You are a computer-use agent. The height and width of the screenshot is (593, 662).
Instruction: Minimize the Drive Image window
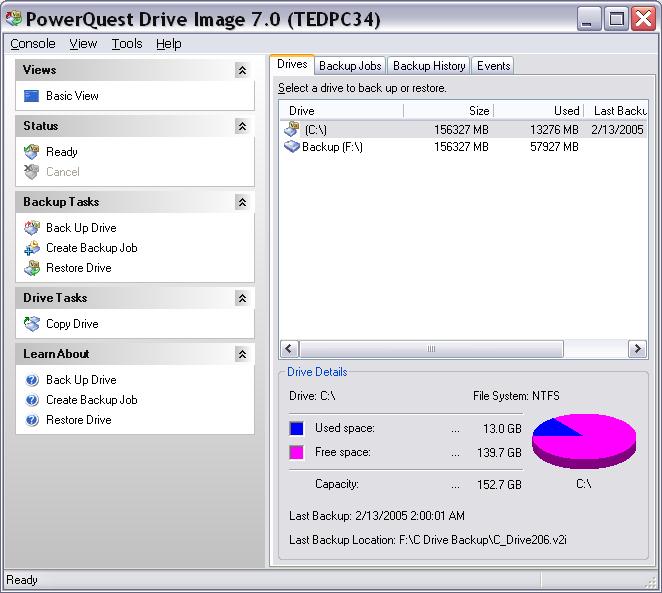point(589,19)
